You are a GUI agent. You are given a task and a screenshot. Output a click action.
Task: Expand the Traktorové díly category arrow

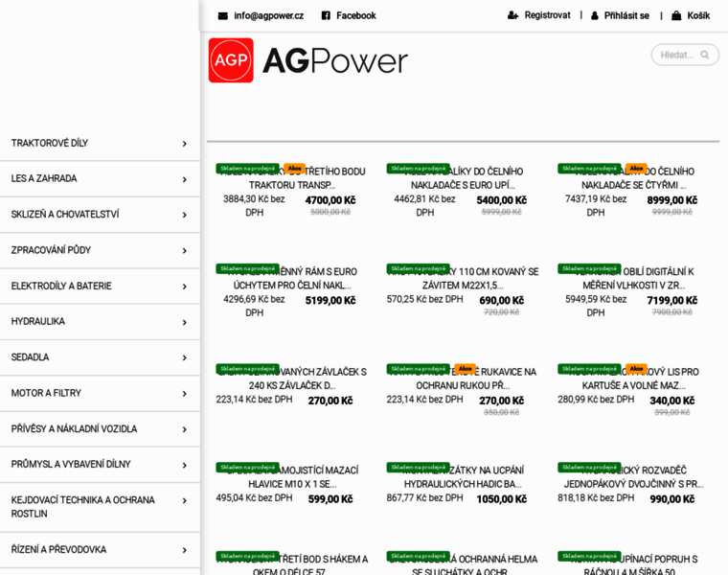[x=184, y=144]
